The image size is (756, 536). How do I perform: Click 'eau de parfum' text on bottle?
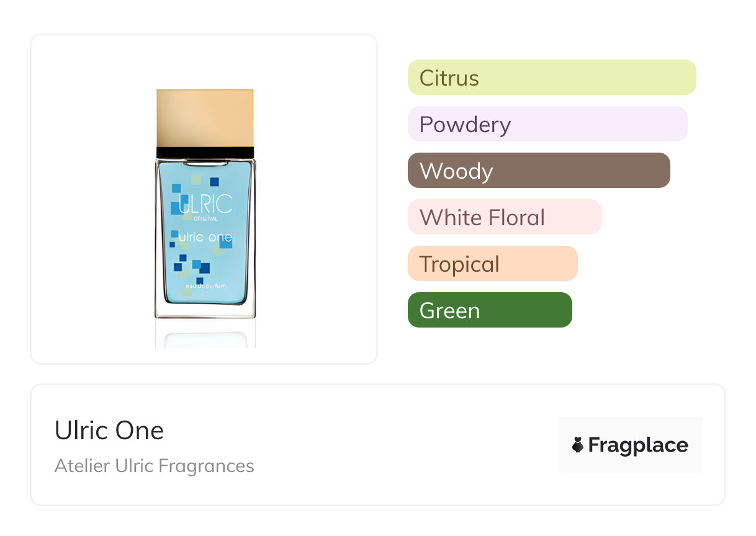click(205, 285)
